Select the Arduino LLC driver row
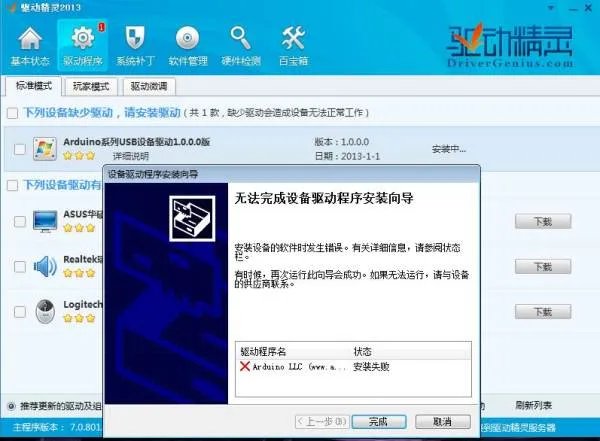This screenshot has width=600, height=441. coord(353,367)
